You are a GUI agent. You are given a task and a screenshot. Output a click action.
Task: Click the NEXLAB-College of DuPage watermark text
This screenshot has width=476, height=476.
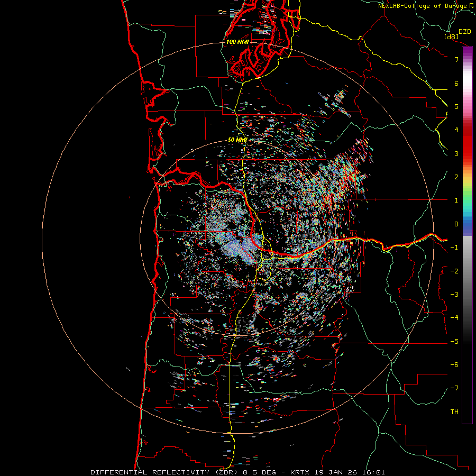[422, 6]
